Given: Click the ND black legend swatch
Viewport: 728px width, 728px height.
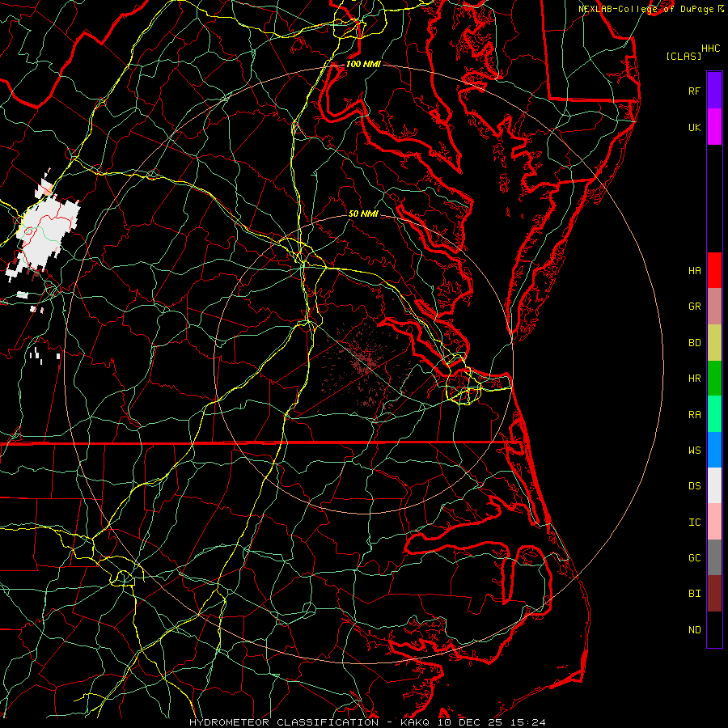Looking at the screenshot, I should [714, 629].
